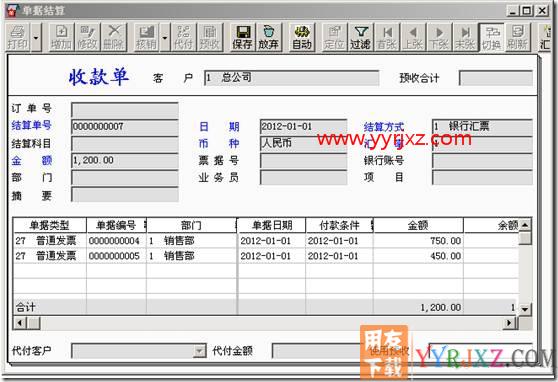The height and width of the screenshot is (382, 558).
Task: Click the 部门 input field
Action: (125, 178)
